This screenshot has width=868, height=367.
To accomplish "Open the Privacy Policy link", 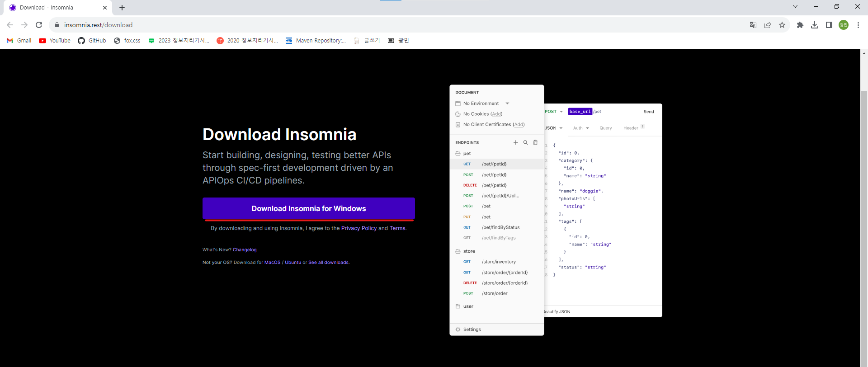I will coord(359,228).
